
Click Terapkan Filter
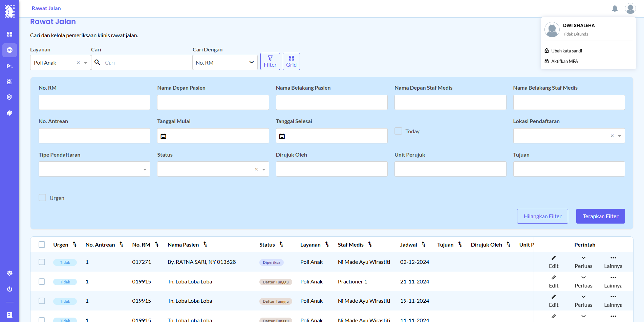pyautogui.click(x=600, y=216)
